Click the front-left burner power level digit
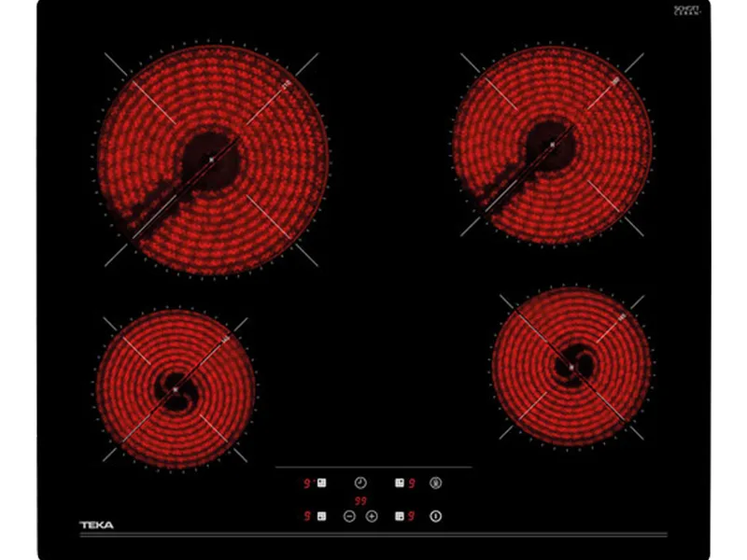Image resolution: width=747 pixels, height=560 pixels. [x=307, y=516]
